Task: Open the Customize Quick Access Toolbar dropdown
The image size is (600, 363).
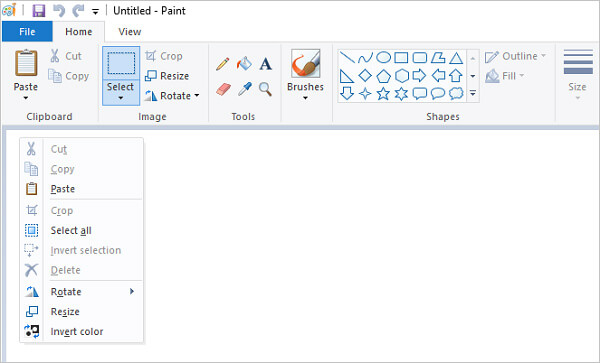Action: [x=96, y=12]
